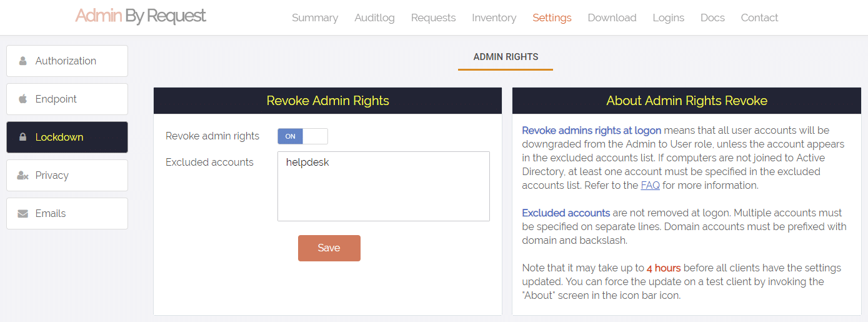Image resolution: width=868 pixels, height=322 pixels.
Task: Select the Settings menu item
Action: coord(552,18)
